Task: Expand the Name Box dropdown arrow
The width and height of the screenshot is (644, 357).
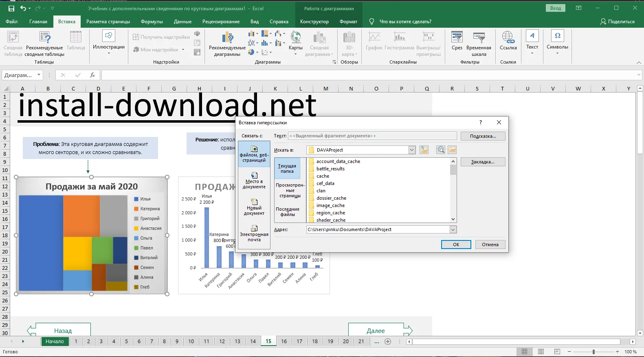Action: tap(39, 75)
